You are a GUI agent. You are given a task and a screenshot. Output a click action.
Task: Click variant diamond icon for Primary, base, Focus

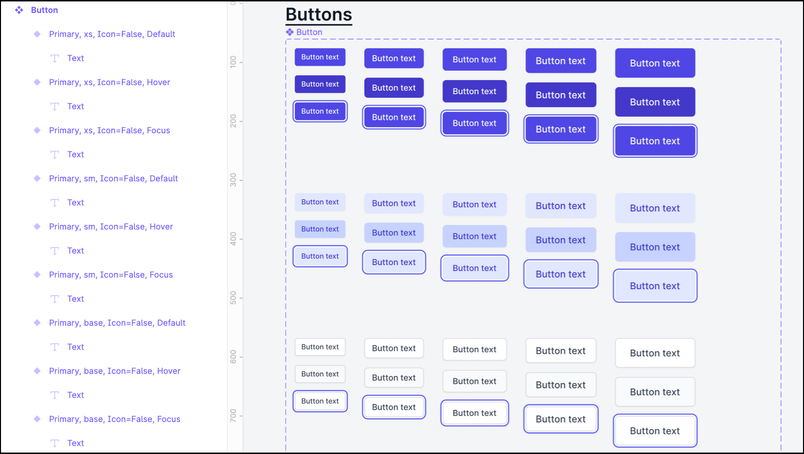point(37,419)
